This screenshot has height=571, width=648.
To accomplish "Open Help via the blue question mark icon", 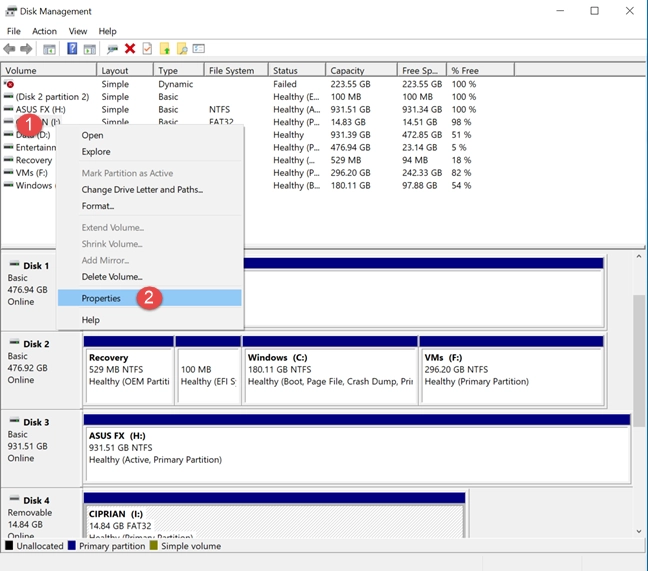I will [x=72, y=49].
